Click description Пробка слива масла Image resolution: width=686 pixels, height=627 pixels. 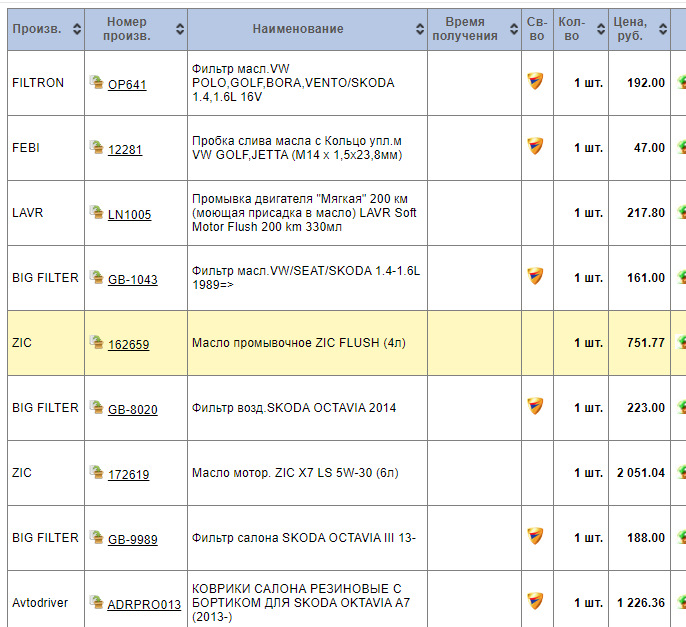tap(297, 148)
